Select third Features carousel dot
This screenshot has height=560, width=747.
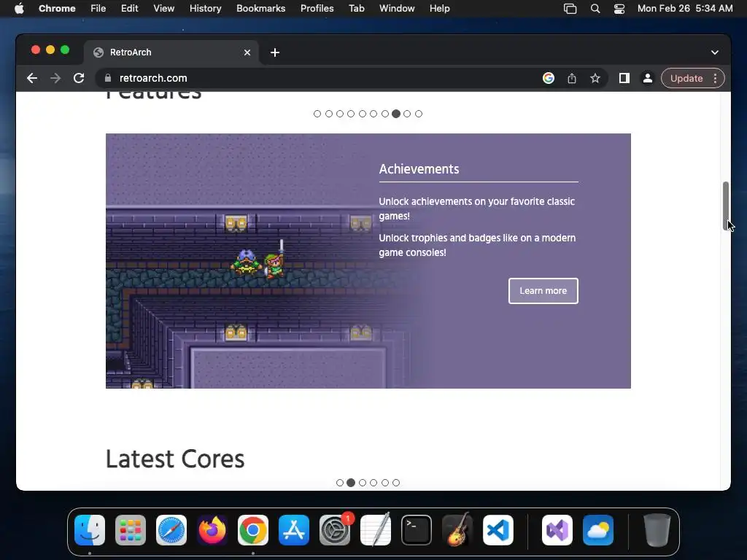340,114
